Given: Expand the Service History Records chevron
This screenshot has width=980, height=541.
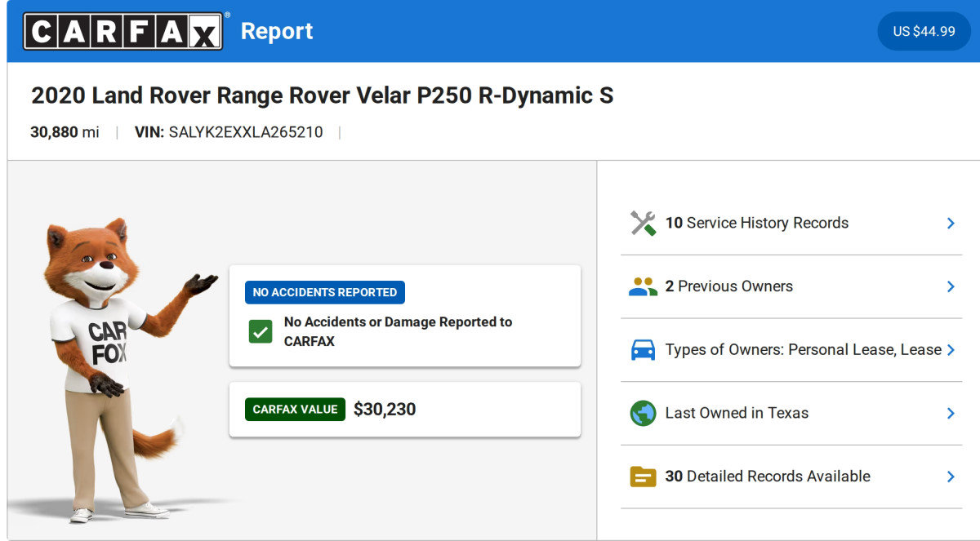Looking at the screenshot, I should point(951,223).
